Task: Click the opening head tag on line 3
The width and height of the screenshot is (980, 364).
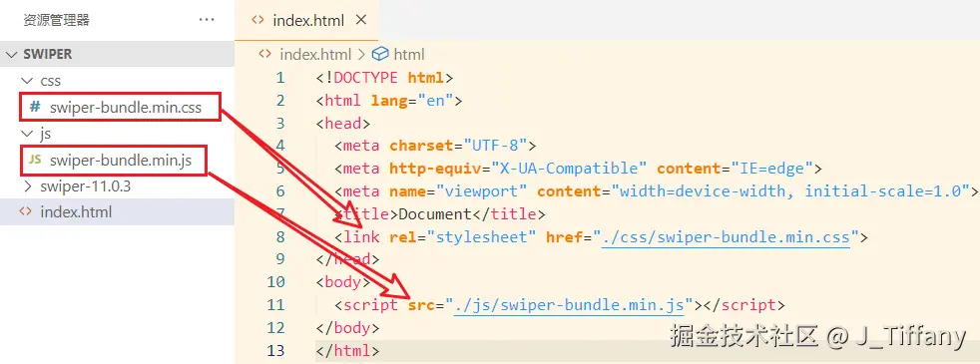Action: 343,123
